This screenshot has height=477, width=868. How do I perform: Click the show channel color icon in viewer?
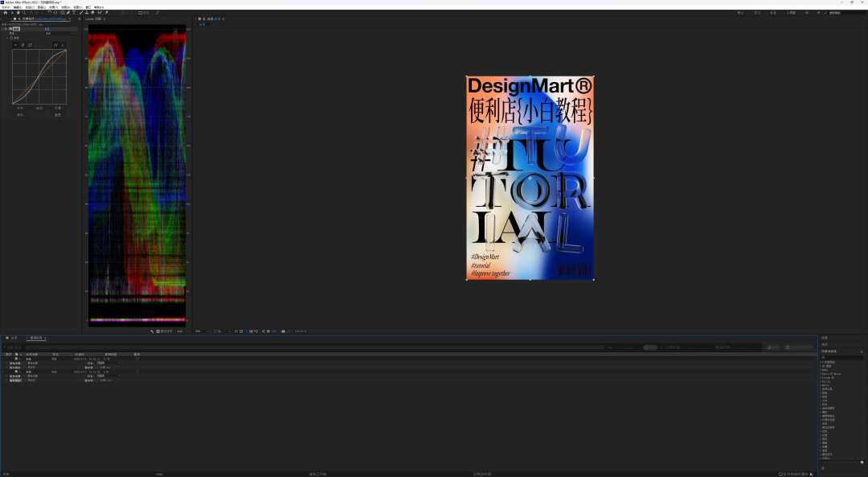tap(264, 331)
